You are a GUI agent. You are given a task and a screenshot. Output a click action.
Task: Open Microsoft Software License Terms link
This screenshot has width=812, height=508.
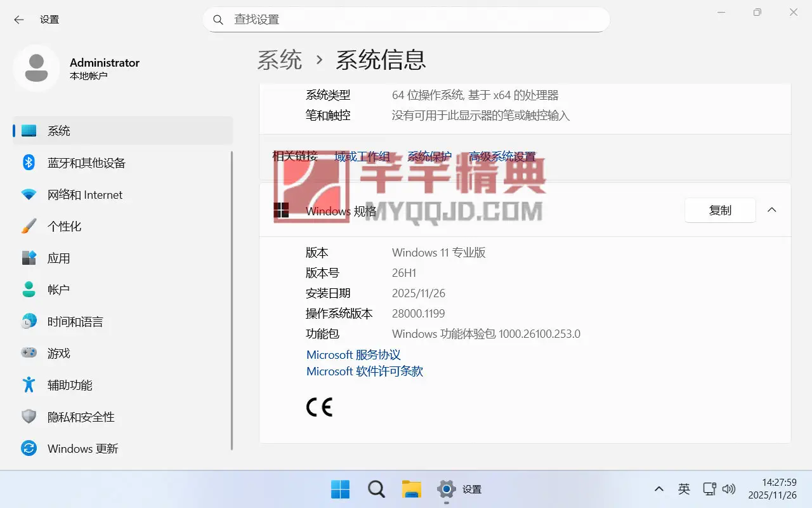(364, 371)
